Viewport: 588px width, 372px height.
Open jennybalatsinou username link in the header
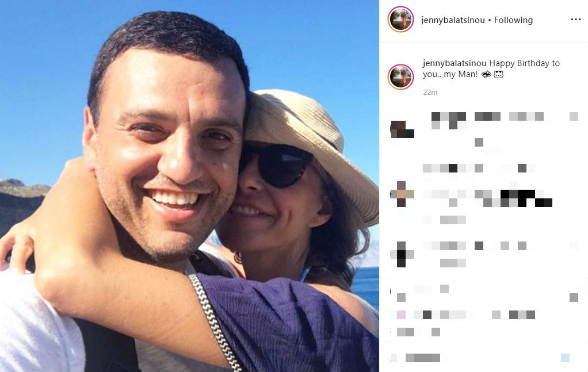453,20
